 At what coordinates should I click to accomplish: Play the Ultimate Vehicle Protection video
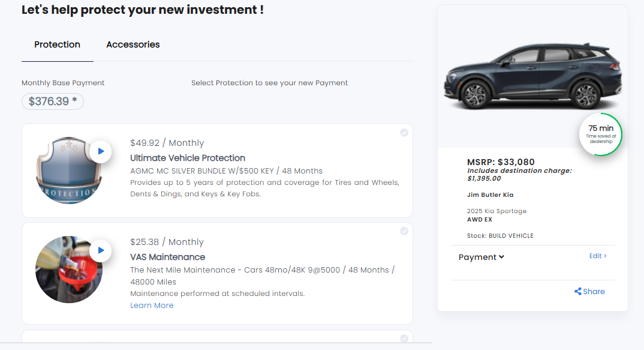tap(101, 151)
